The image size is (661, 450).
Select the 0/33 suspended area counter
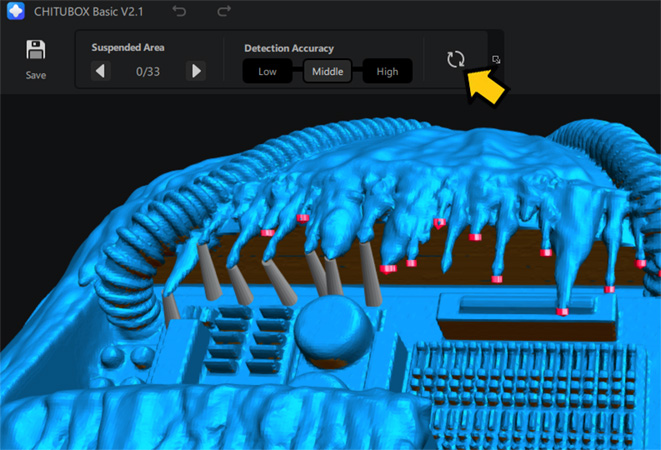click(148, 72)
